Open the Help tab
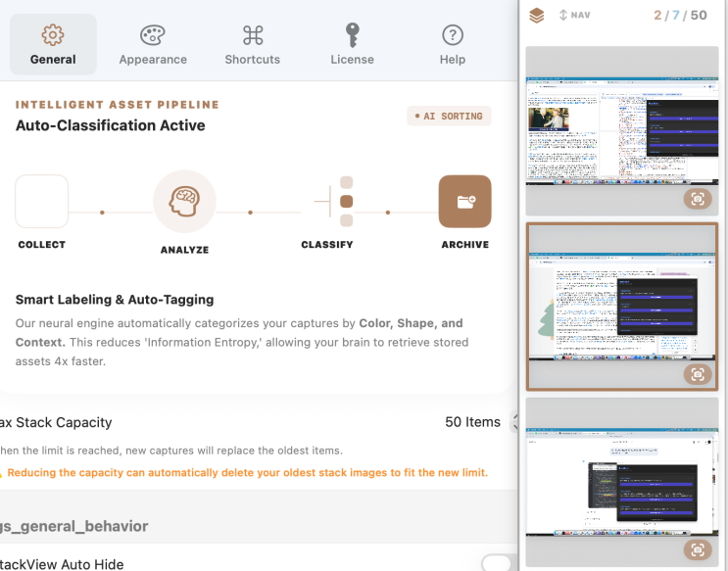728x571 pixels. (453, 45)
